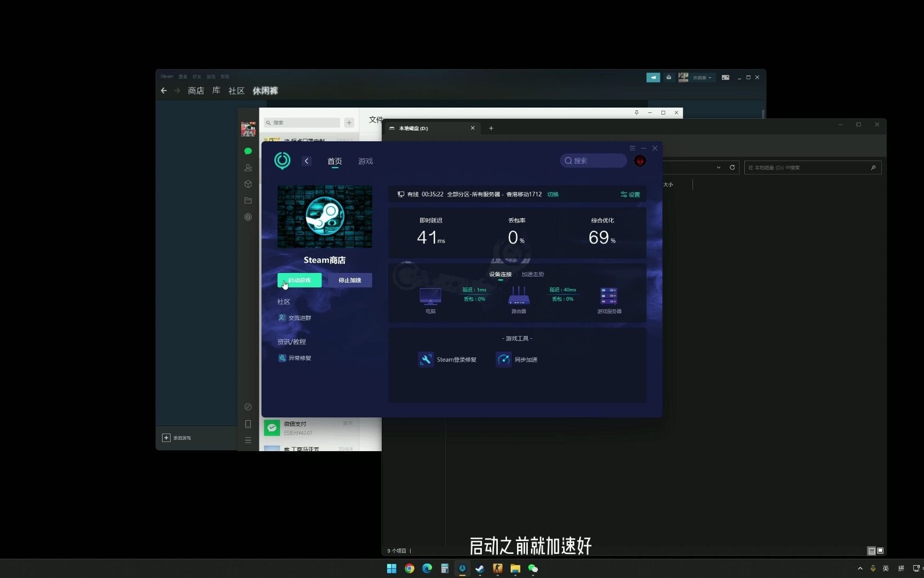The width and height of the screenshot is (924, 578).
Task: Open the Windows Start menu
Action: click(391, 568)
